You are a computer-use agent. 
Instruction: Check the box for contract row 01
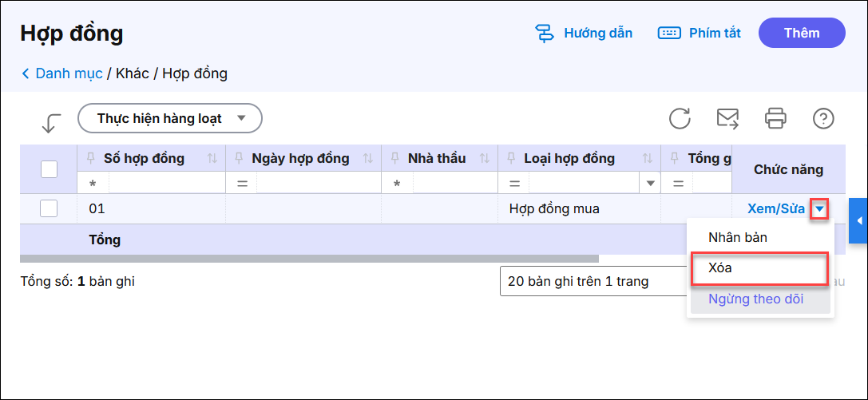coord(49,208)
